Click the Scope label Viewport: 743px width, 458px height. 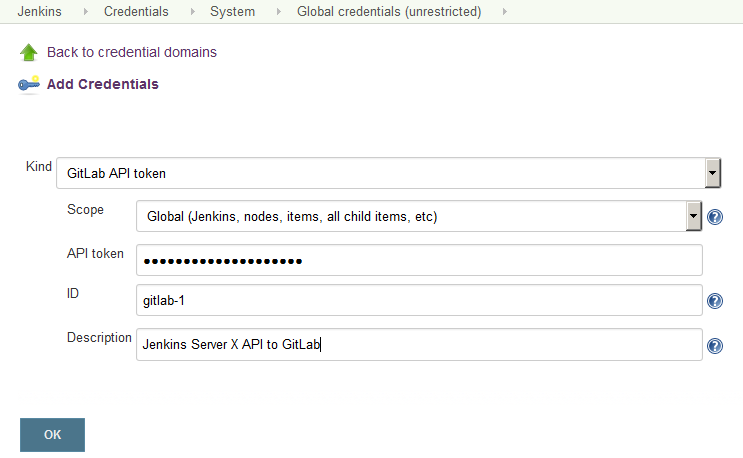point(85,210)
